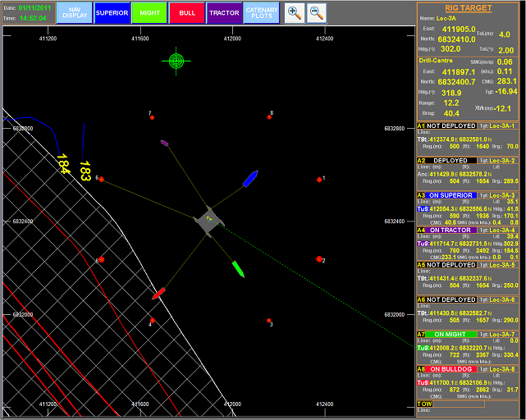This screenshot has height=420, width=526.
Task: Click the A3 ON SUPERIOR status label
Action: point(451,195)
